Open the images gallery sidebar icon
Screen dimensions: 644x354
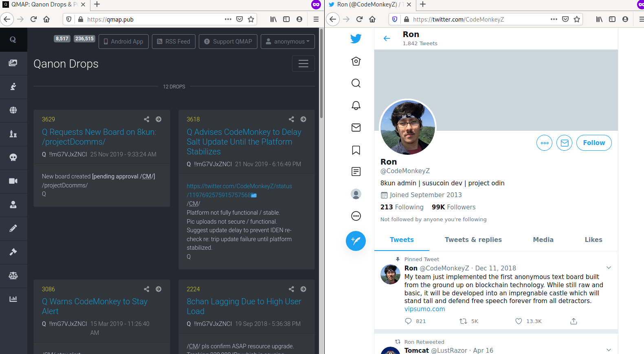13,63
